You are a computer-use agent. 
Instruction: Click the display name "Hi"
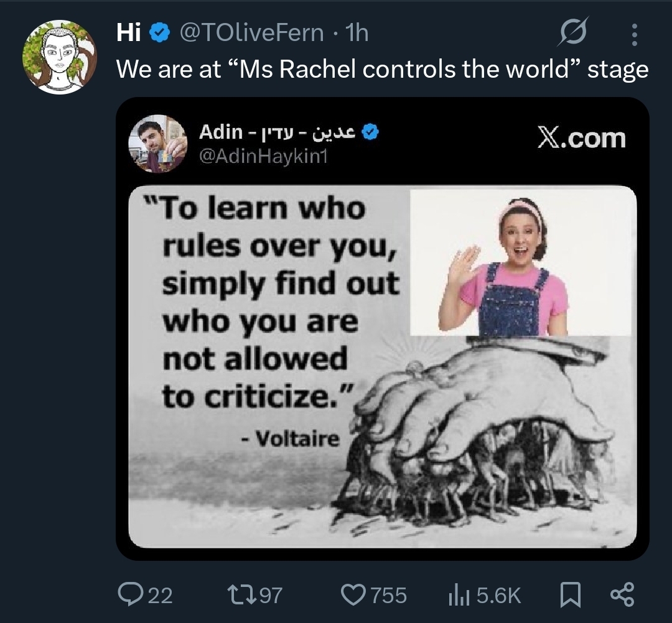coord(129,33)
